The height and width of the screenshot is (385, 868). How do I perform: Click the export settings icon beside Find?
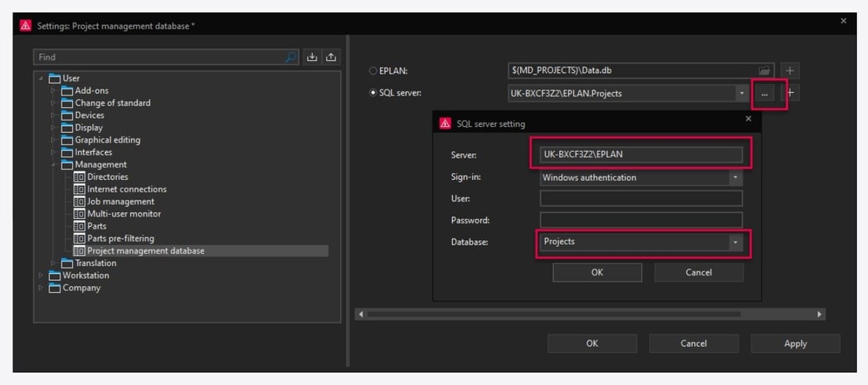(x=331, y=57)
